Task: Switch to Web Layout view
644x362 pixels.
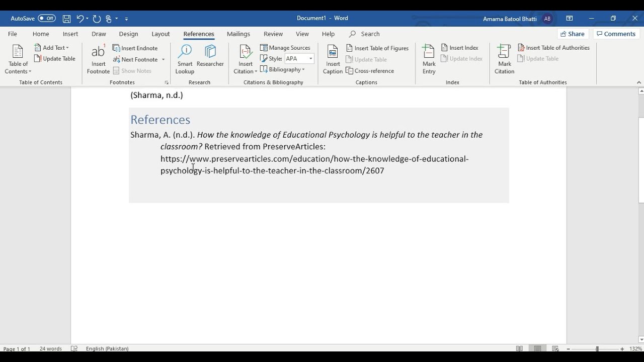Action: click(x=555, y=349)
